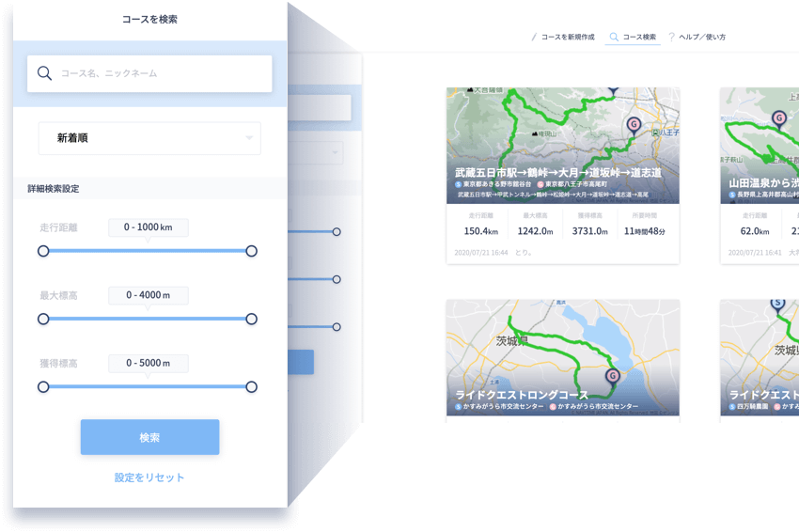Open the コースを新規作成 menu item
The width and height of the screenshot is (799, 532).
[567, 38]
